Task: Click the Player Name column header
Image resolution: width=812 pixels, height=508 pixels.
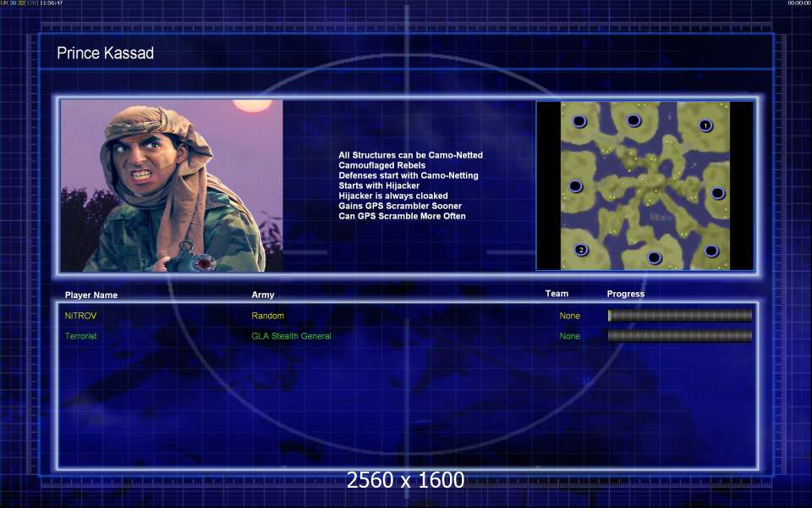Action: coord(91,295)
